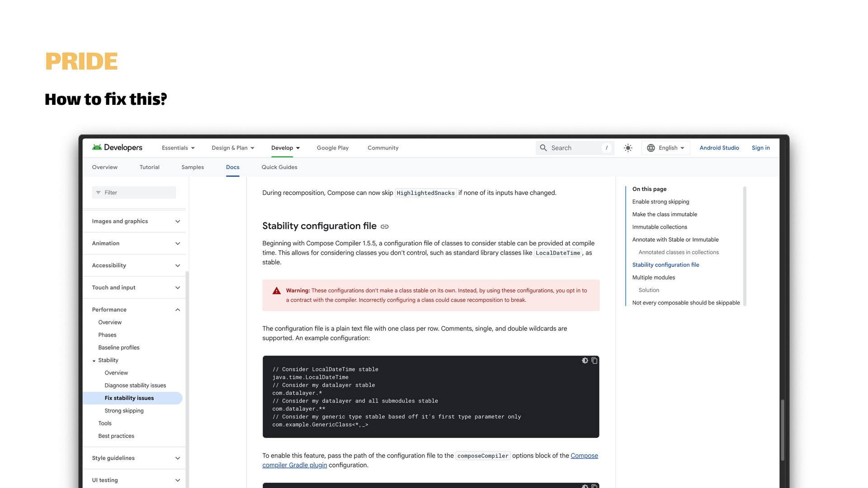This screenshot has height=488, width=868.
Task: Expand the Images and graphics section
Action: pos(178,221)
